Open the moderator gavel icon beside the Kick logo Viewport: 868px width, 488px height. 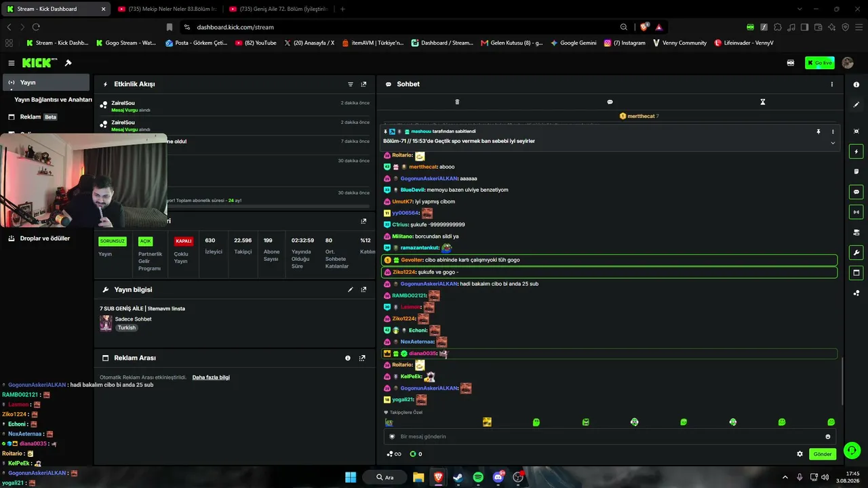pyautogui.click(x=68, y=63)
